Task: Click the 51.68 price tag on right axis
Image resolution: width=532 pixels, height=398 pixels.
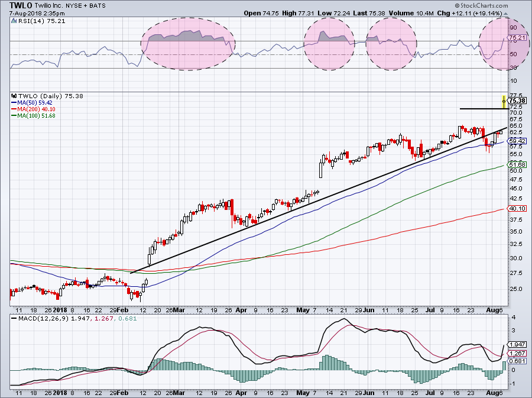Action: pyautogui.click(x=518, y=164)
